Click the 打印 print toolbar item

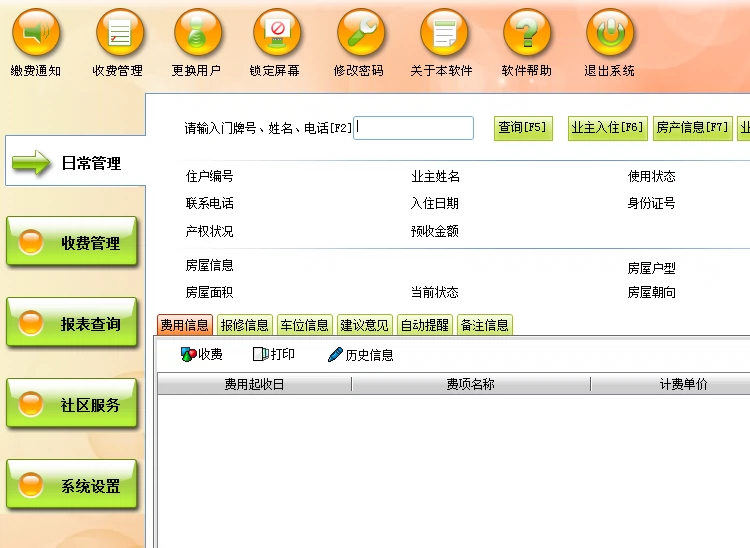pyautogui.click(x=273, y=354)
